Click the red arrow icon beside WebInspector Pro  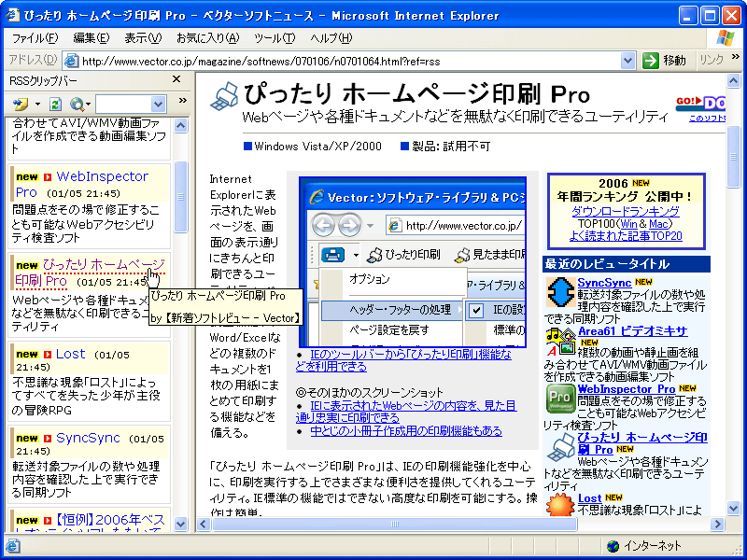point(48,177)
